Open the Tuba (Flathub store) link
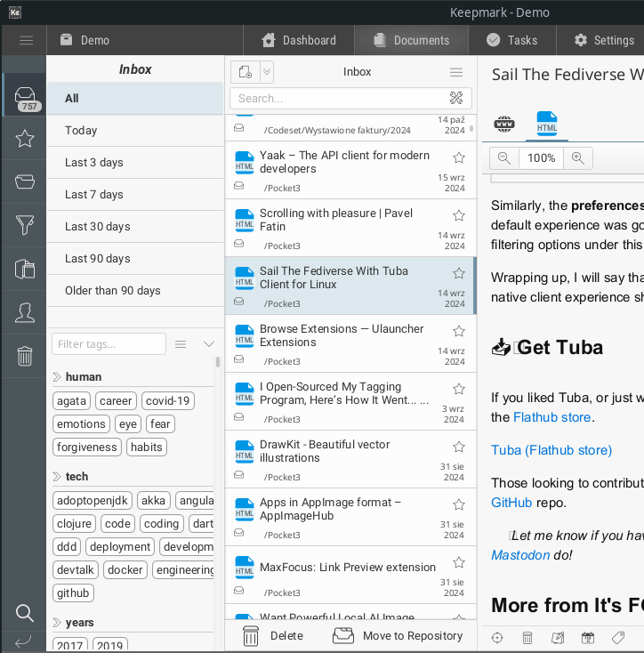 [x=551, y=450]
